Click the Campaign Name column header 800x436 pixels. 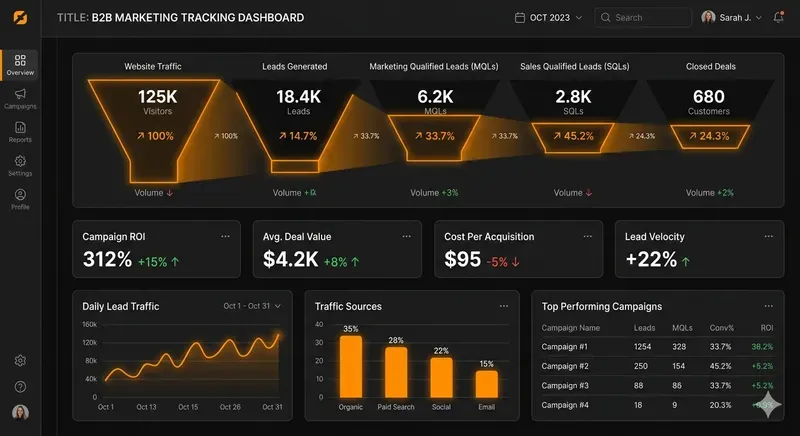click(x=570, y=328)
